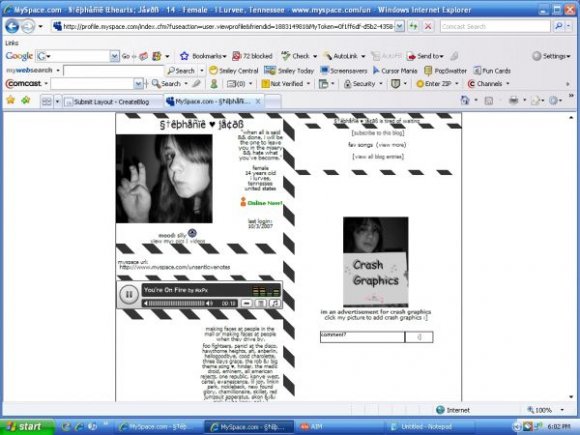Click view all blog entries link
Viewport: 580px width, 435px height.
pyautogui.click(x=378, y=156)
